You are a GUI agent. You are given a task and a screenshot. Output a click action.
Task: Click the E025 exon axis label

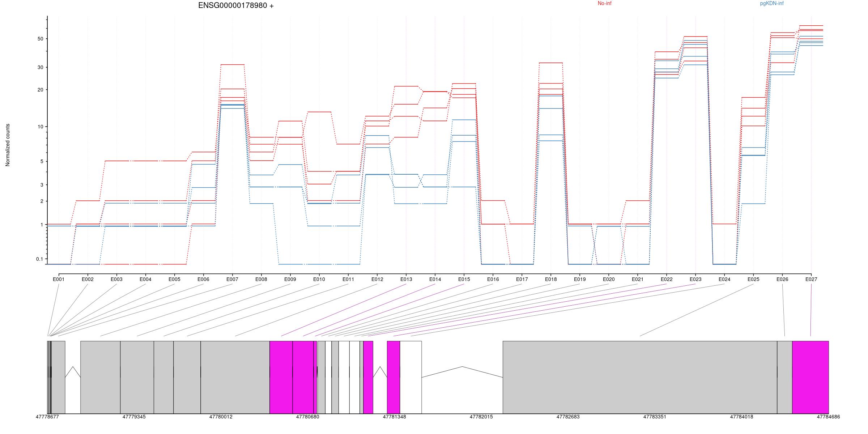753,279
